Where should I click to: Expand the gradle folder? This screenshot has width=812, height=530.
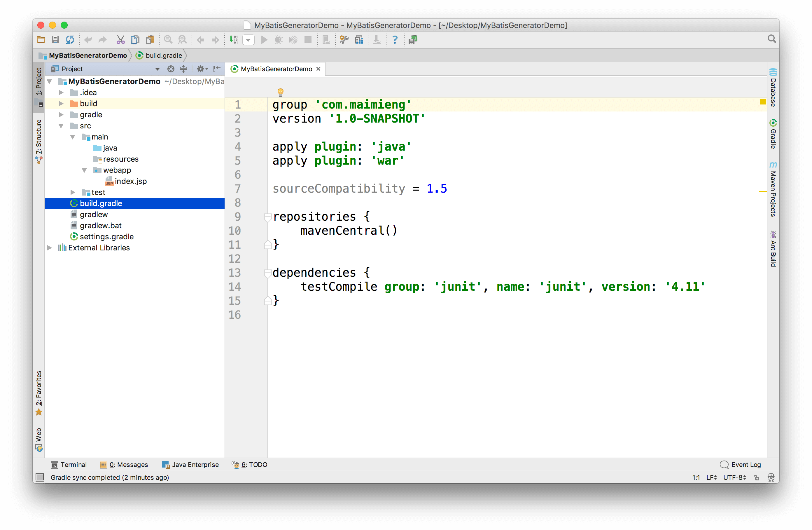pos(61,115)
